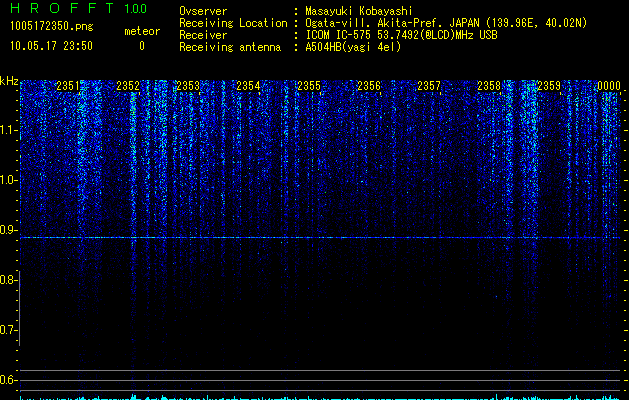Click the Receiving antenna field label
Screen dimensions: 629x400
[x=230, y=47]
